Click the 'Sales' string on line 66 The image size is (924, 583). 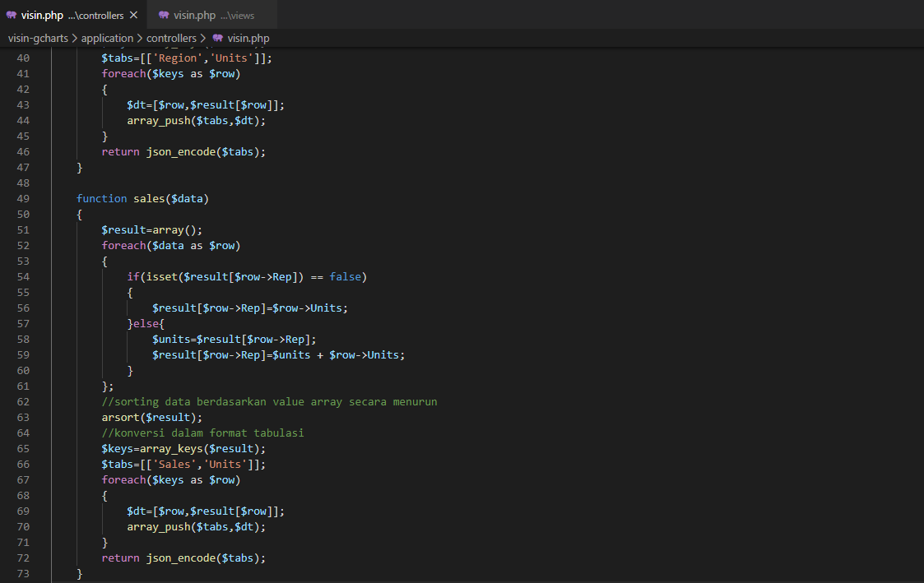174,464
